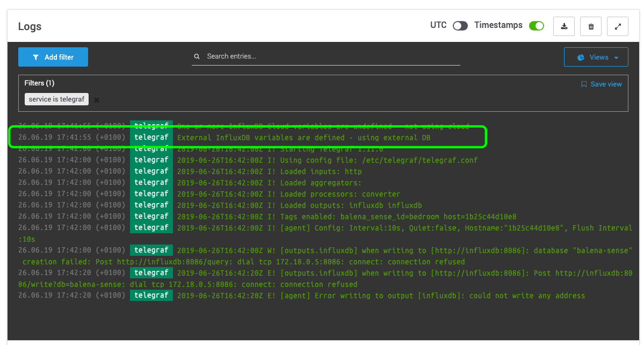Select the 'Using config file' log entry
This screenshot has width=644, height=345.
[x=327, y=160]
